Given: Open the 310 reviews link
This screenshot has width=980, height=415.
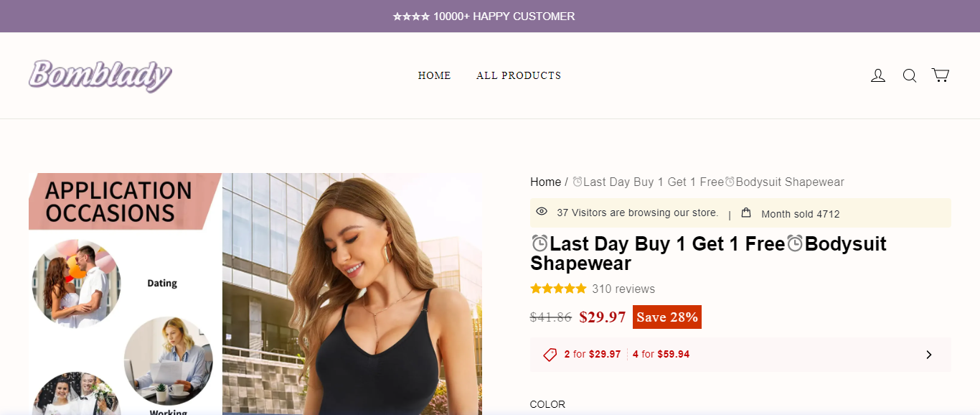Looking at the screenshot, I should [623, 289].
